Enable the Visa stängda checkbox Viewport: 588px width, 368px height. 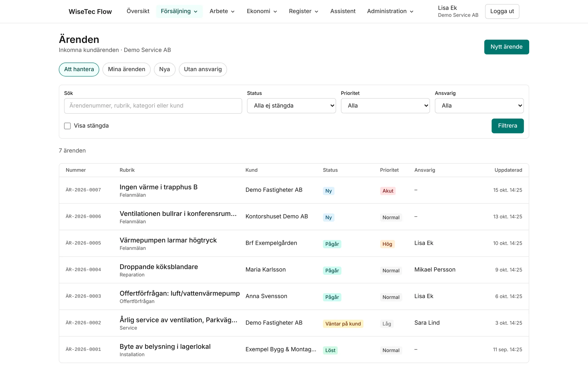[67, 126]
